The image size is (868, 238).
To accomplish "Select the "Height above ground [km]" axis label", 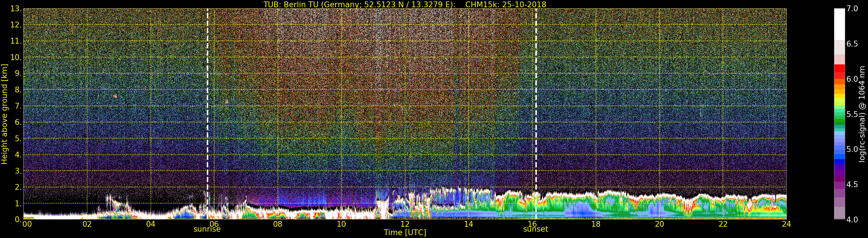I will [x=4, y=114].
